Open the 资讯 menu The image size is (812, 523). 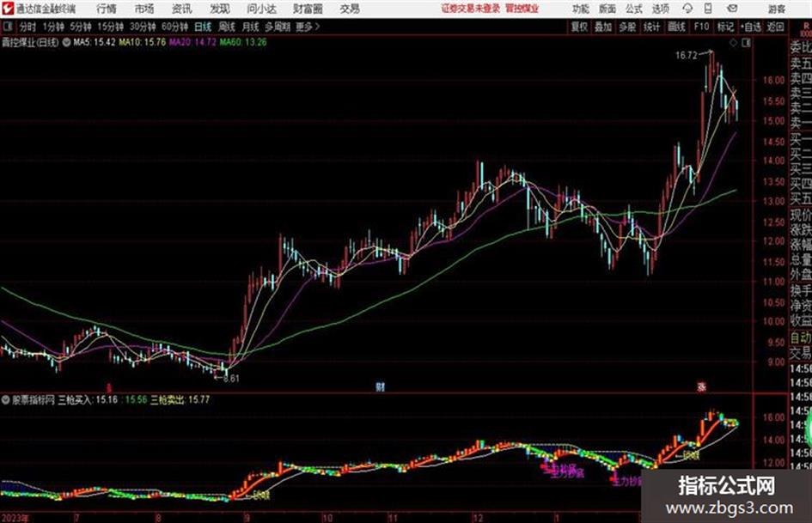pyautogui.click(x=182, y=9)
